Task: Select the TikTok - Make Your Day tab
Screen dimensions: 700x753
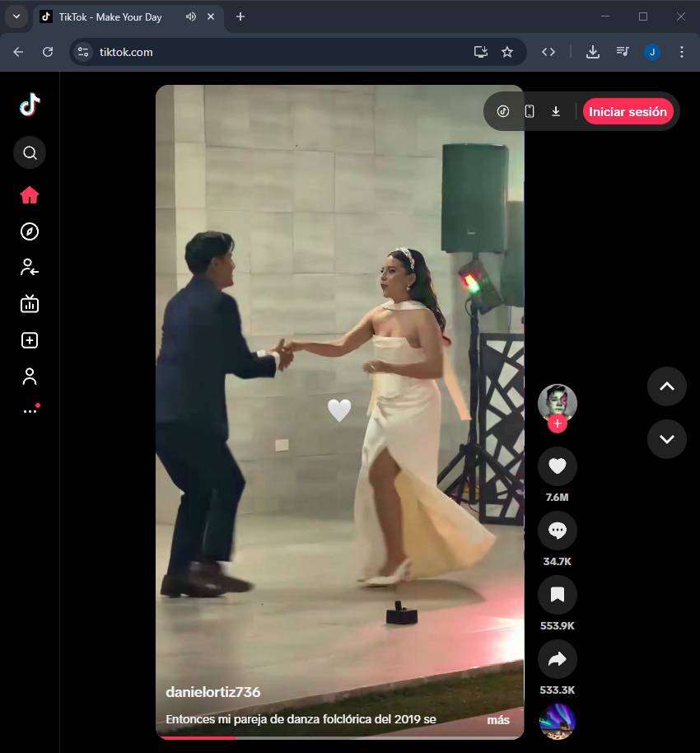Action: point(110,16)
